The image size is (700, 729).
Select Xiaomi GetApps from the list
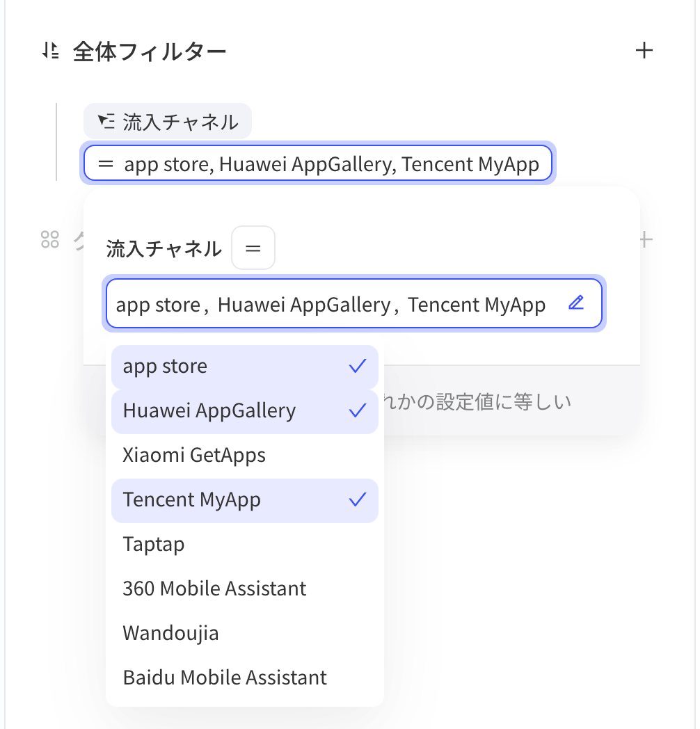[x=245, y=456]
